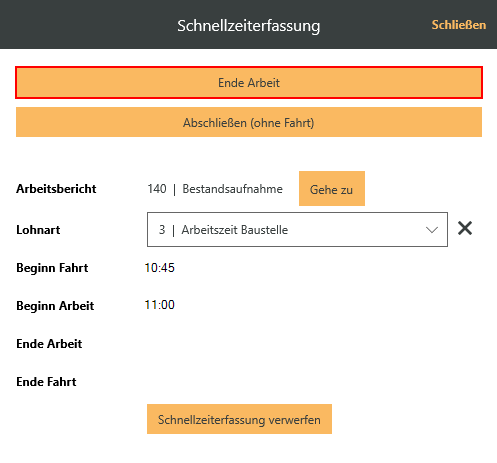The image size is (497, 463).
Task: Click the Beginn Fahrt time 10:45
Action: (x=159, y=268)
